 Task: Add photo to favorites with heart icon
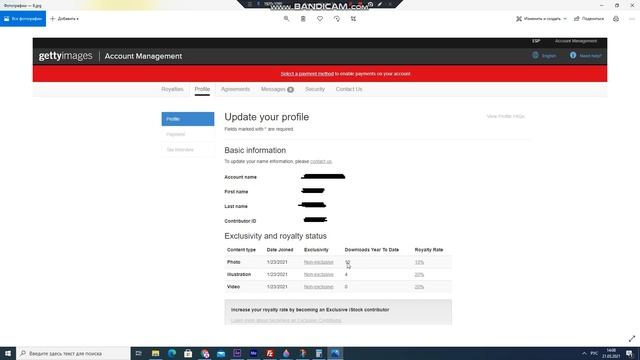point(320,19)
